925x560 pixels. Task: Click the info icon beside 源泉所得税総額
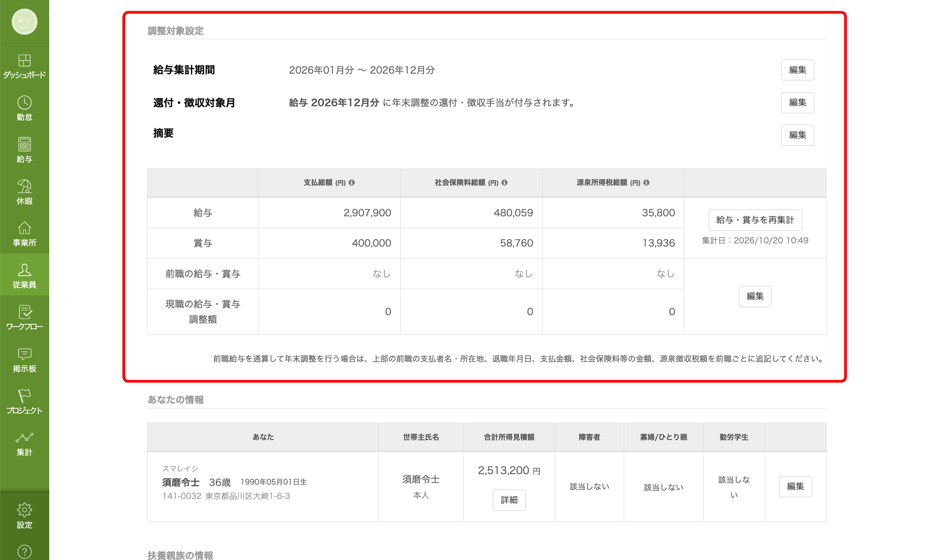(x=646, y=182)
